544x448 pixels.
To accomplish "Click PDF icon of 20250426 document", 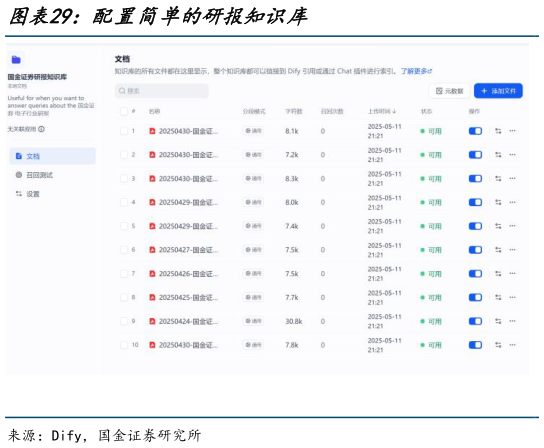I will 152,274.
